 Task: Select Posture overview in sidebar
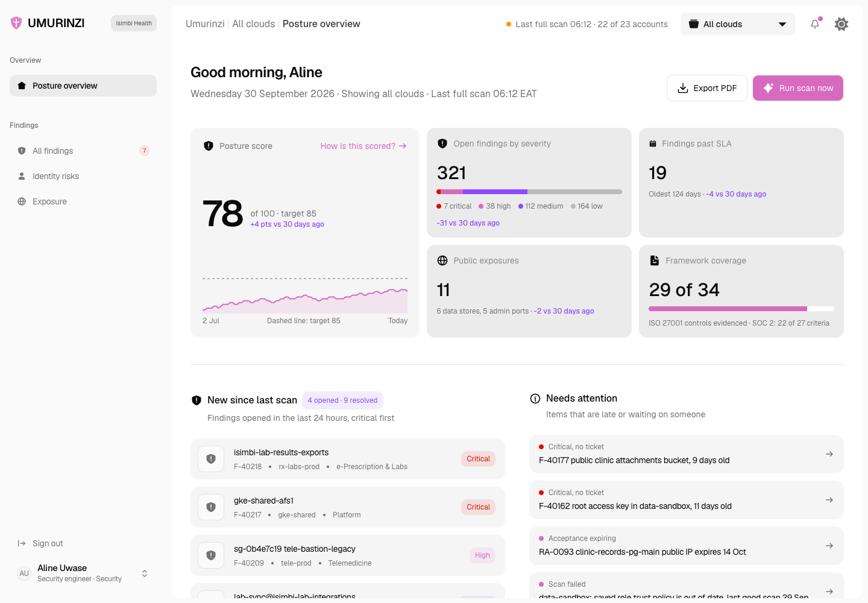coord(83,86)
